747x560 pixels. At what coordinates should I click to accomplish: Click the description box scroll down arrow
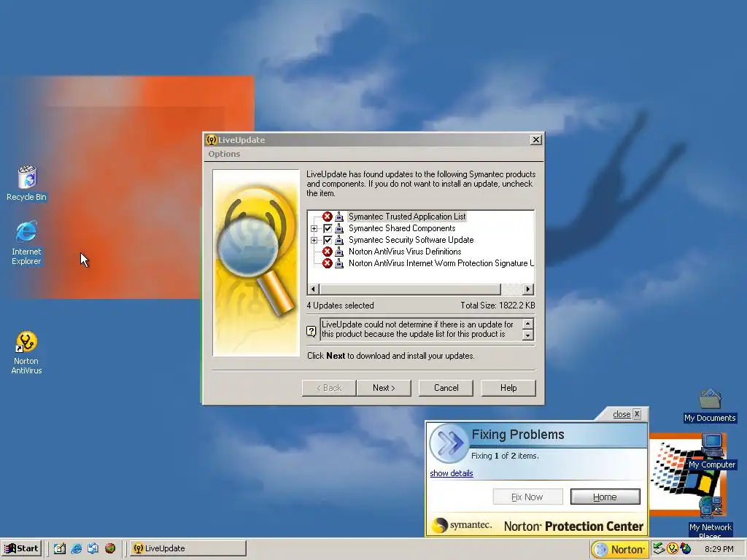(x=527, y=335)
